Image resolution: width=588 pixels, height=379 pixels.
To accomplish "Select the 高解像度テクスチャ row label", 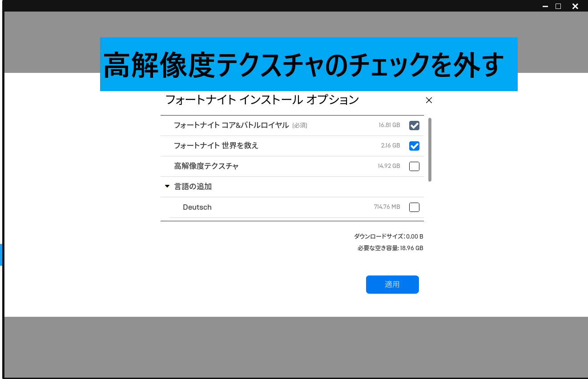I will (x=206, y=166).
